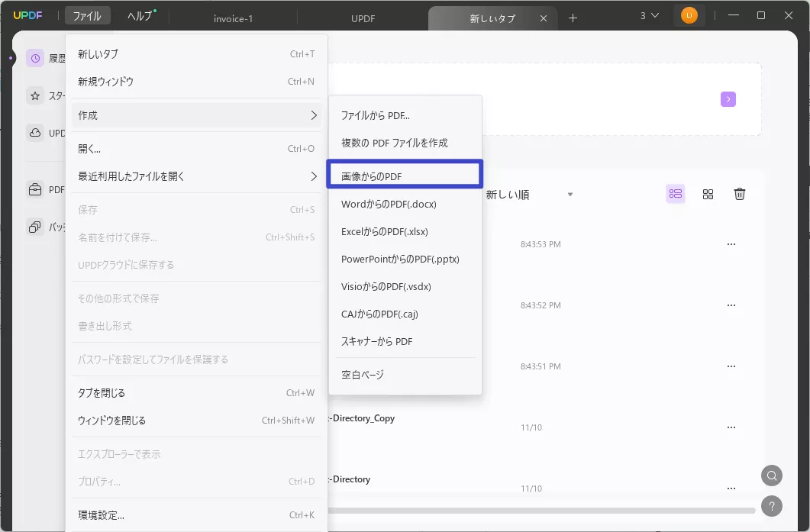Open the tab count 3 dropdown
This screenshot has height=532, width=810.
coord(650,15)
